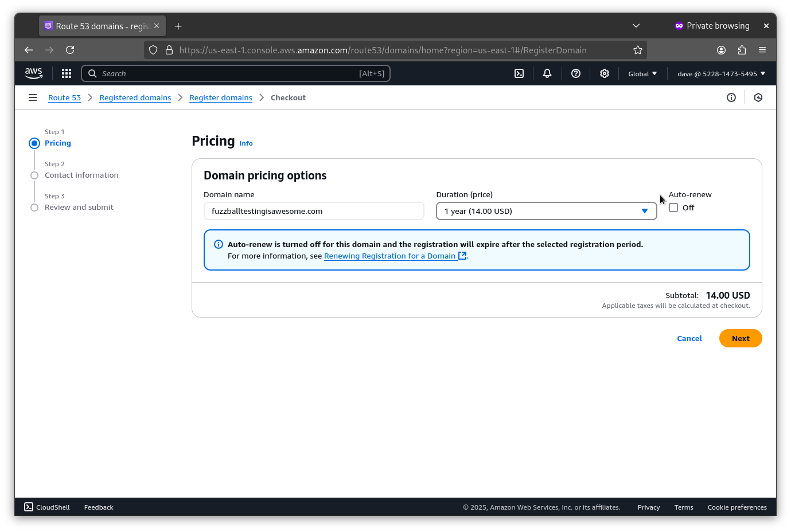Select the Pricing step label
Viewport: 791px width, 532px height.
pos(58,143)
